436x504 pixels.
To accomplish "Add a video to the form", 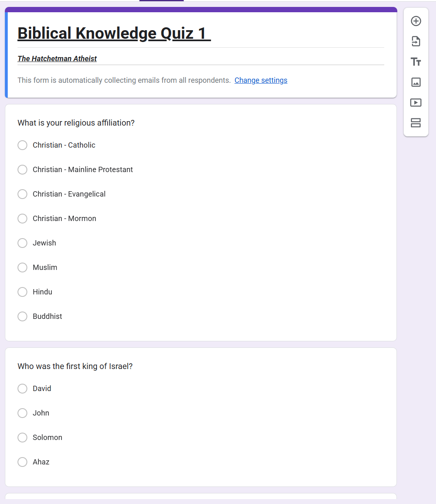I will pyautogui.click(x=416, y=102).
